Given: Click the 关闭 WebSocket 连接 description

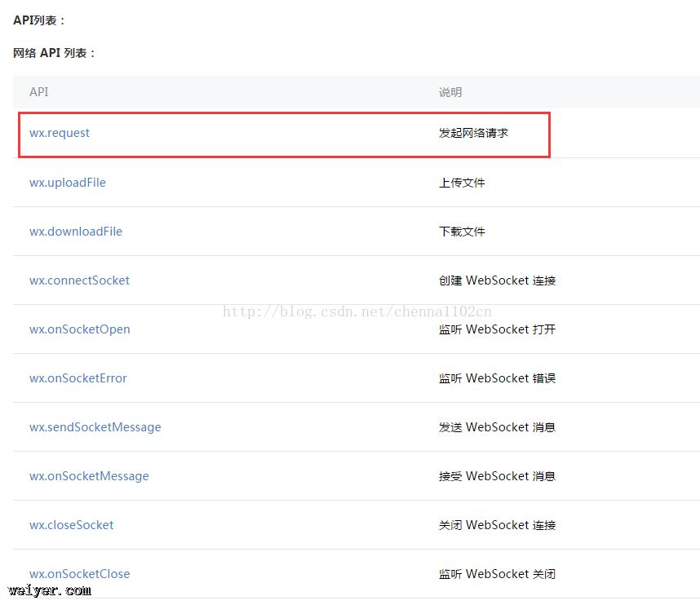Looking at the screenshot, I should click(497, 525).
